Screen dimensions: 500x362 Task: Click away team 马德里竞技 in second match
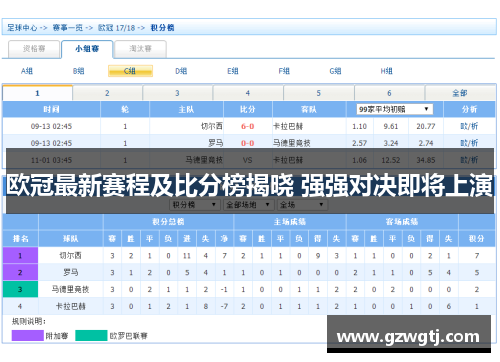(x=292, y=143)
